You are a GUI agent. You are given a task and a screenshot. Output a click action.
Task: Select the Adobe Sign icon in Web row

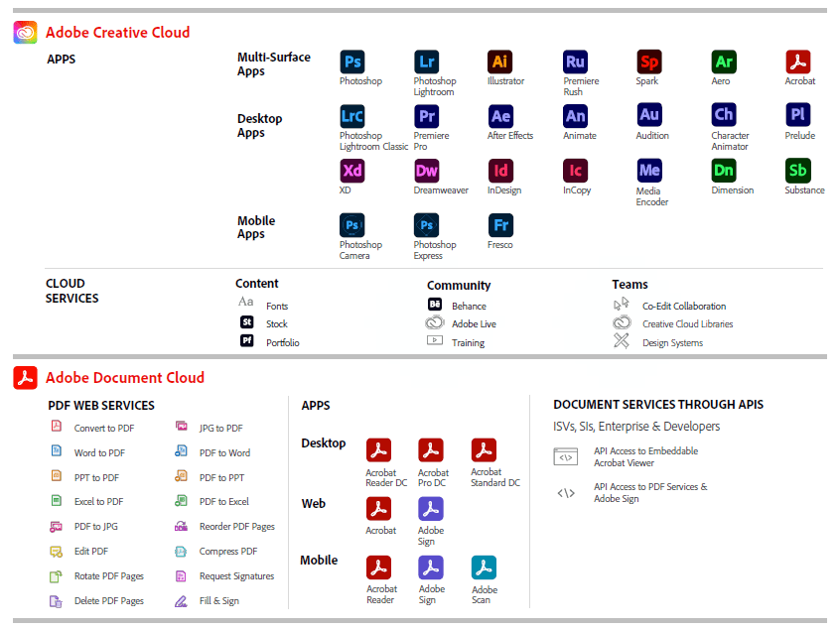[431, 509]
